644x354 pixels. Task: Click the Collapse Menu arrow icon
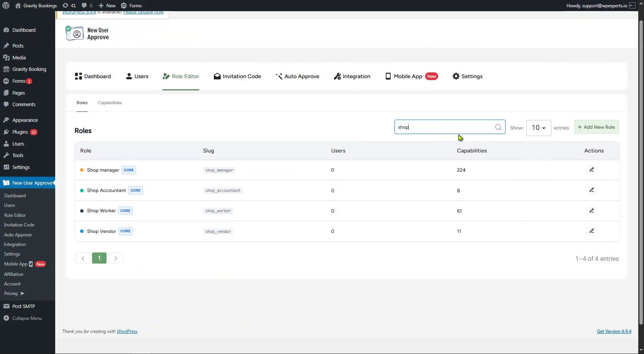pyautogui.click(x=6, y=318)
